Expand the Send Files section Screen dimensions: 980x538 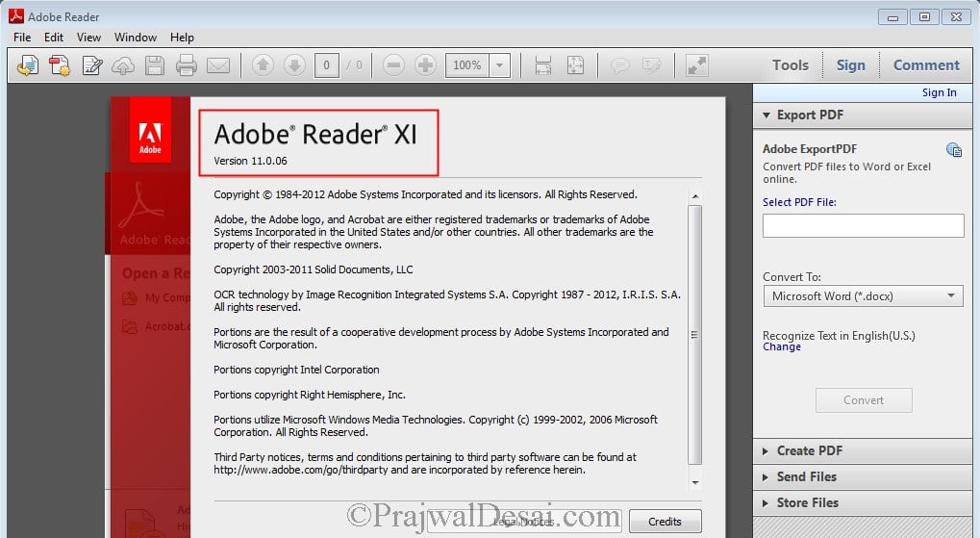[x=863, y=476]
